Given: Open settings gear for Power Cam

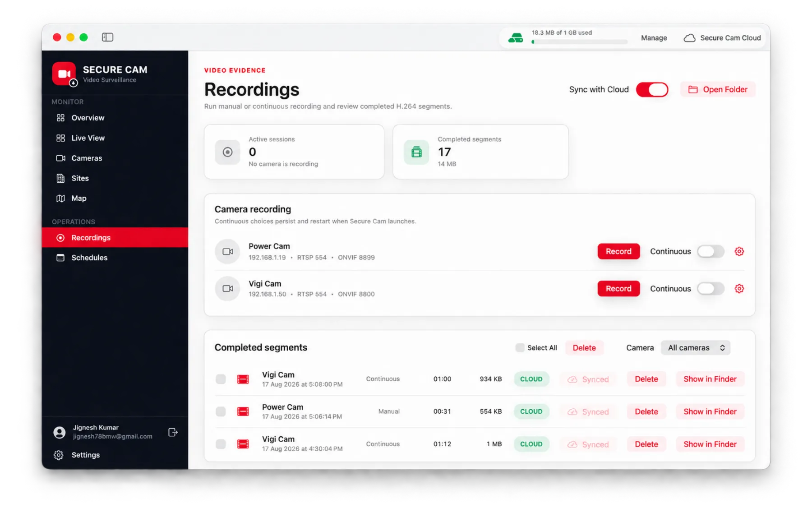Looking at the screenshot, I should [x=739, y=251].
